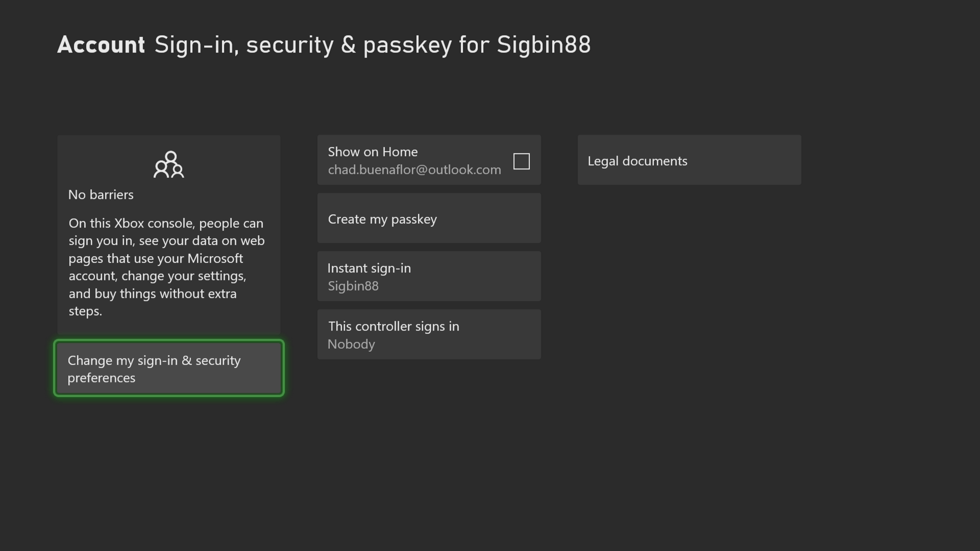This screenshot has width=980, height=551.
Task: Check the box next to chad.buenaflor@outlook.com
Action: point(521,161)
